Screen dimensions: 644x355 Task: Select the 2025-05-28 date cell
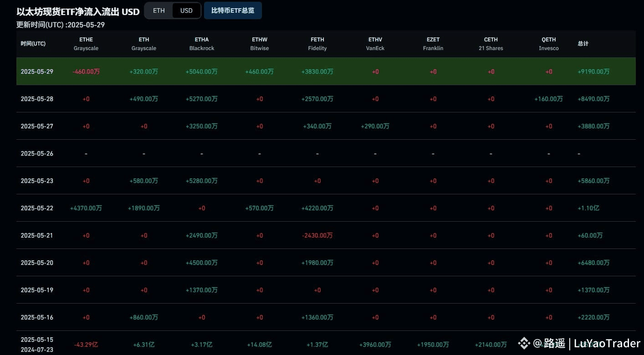pos(37,99)
